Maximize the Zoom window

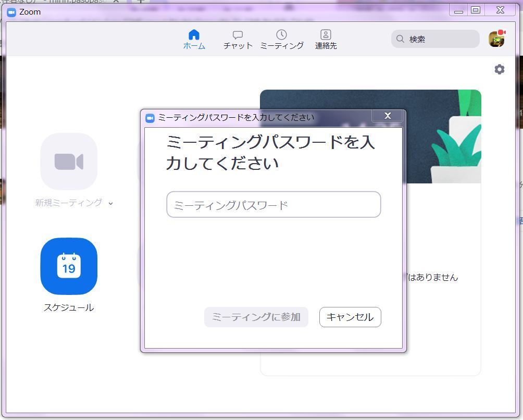476,10
